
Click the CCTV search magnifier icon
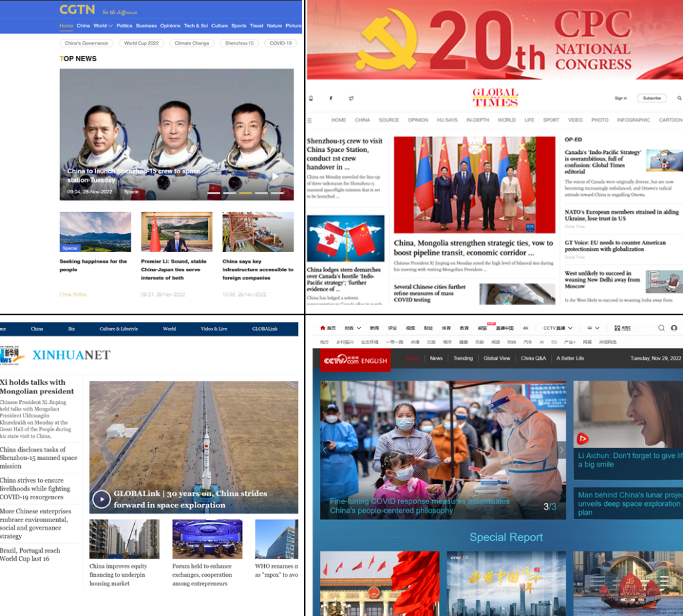[x=661, y=328]
